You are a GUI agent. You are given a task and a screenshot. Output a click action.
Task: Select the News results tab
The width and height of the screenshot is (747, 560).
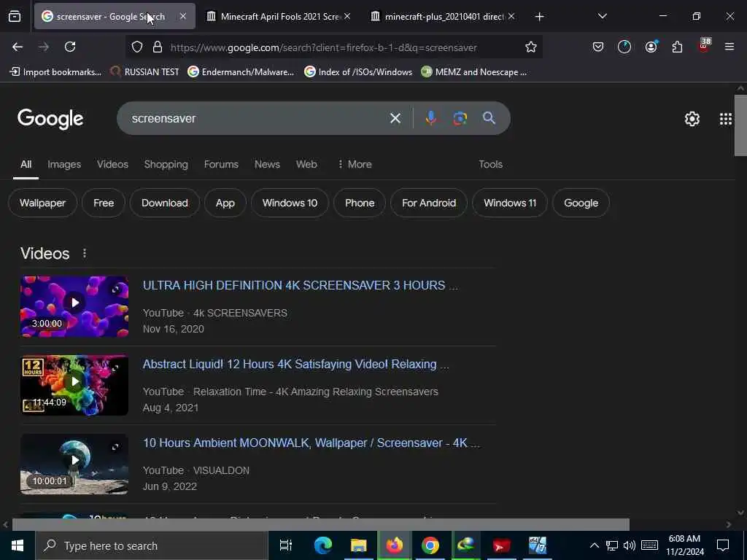(267, 164)
